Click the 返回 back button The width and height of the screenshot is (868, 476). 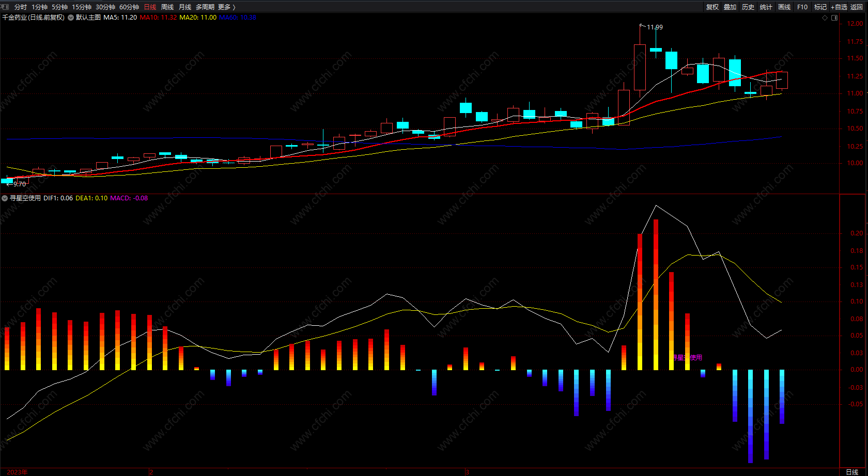[x=857, y=7]
